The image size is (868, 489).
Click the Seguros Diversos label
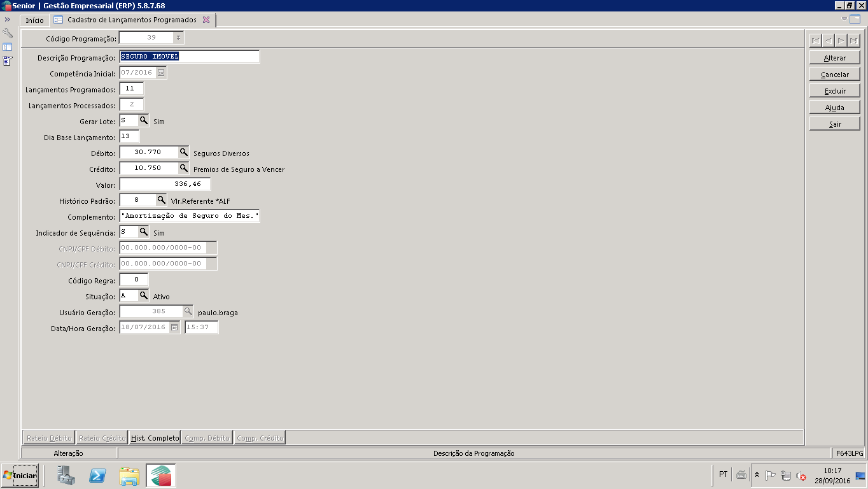[x=221, y=153]
